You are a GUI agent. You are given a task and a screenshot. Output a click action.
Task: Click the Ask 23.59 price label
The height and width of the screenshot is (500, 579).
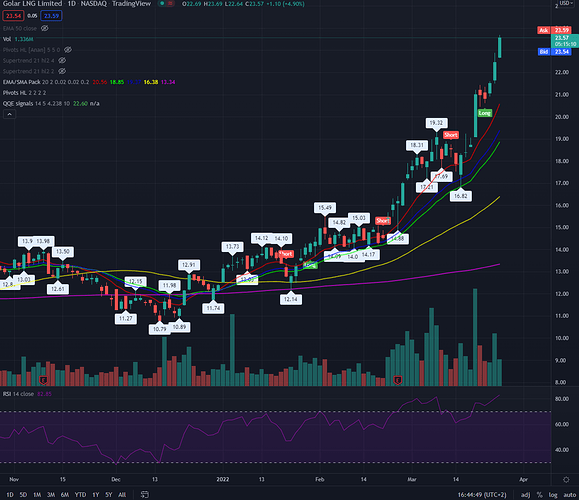(554, 30)
